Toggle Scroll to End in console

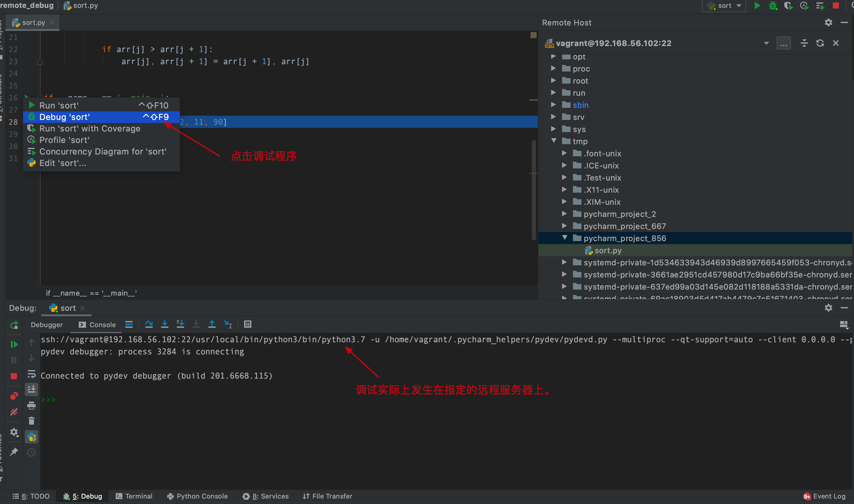pos(31,389)
